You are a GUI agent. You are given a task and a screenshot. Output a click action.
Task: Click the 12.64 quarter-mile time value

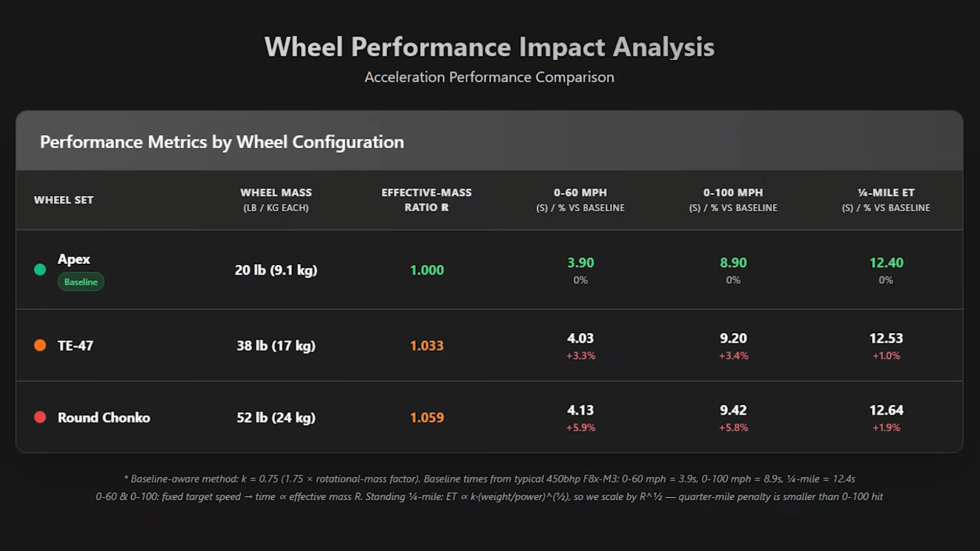tap(886, 410)
